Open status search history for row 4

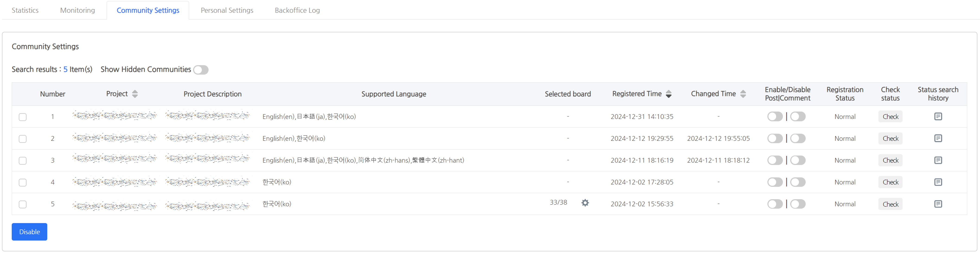click(938, 182)
